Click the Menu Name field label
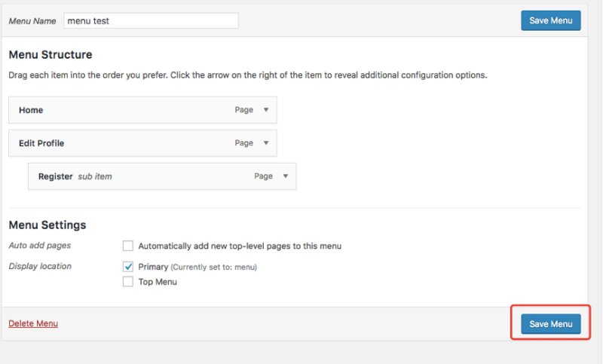Screen dimensions: 603x364 pos(32,21)
